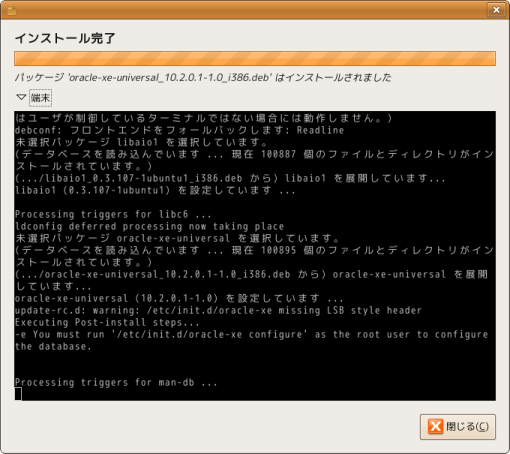The image size is (510, 454).
Task: Click the 'ldconfig deferred processing' line
Action: 150,226
